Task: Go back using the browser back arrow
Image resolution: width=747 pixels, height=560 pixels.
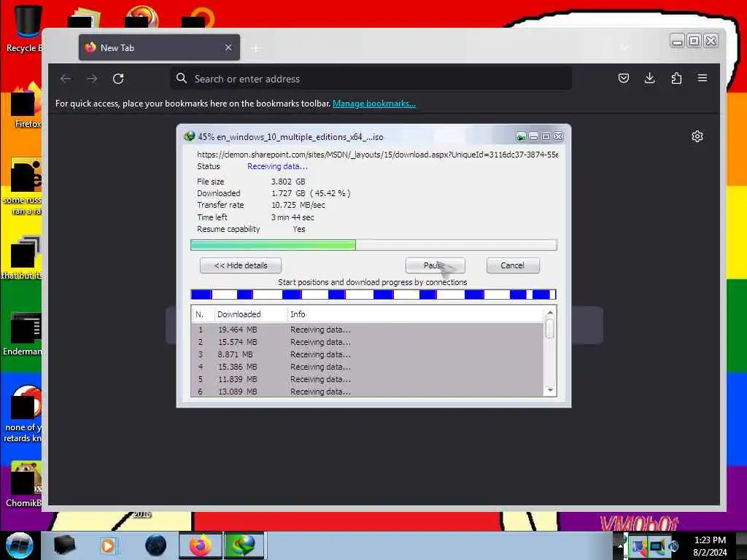Action: click(x=66, y=79)
